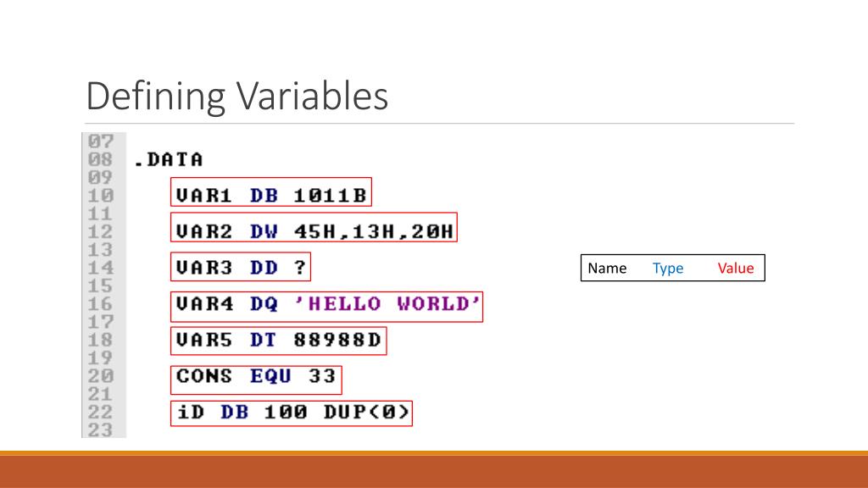Click line number 10 in gutter
868x488 pixels.
[x=101, y=196]
